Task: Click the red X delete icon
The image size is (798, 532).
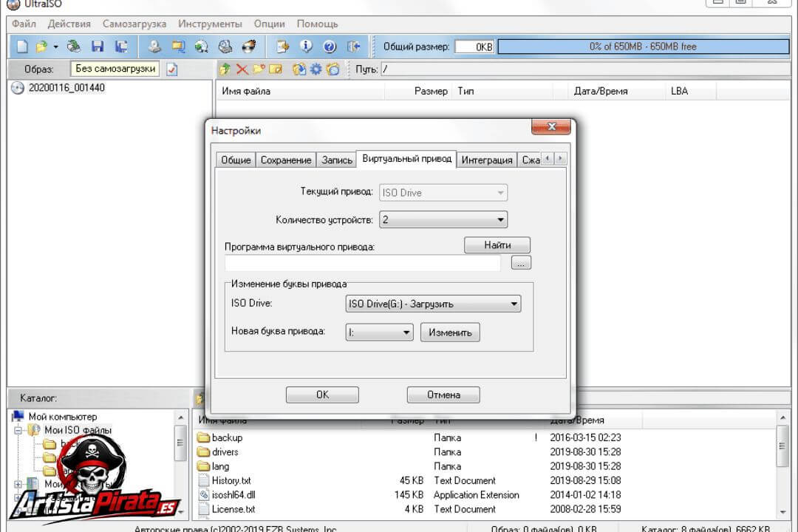Action: pyautogui.click(x=242, y=69)
